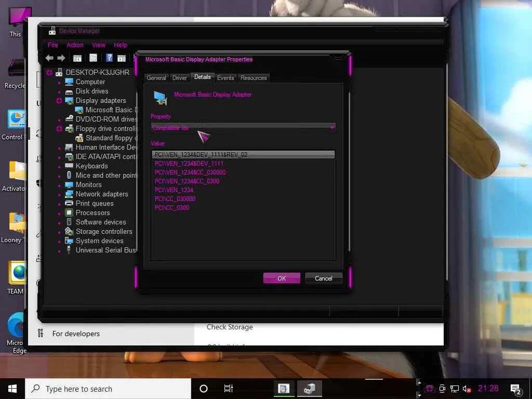Viewport: 532px width, 399px height.
Task: Select the DVD/CD-ROM drives icon
Action: click(69, 119)
